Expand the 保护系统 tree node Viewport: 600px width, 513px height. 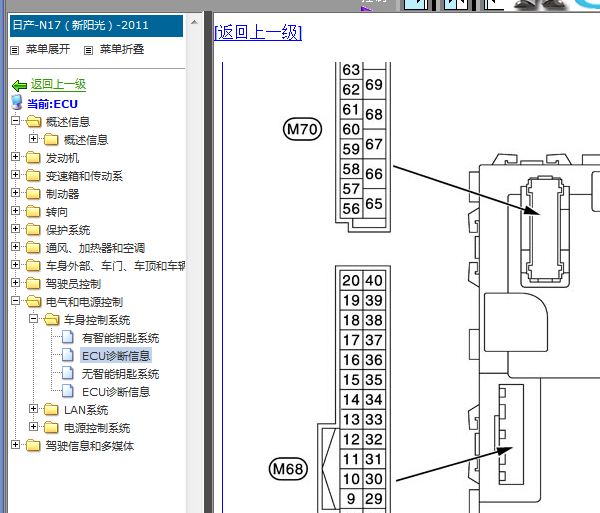pos(15,228)
